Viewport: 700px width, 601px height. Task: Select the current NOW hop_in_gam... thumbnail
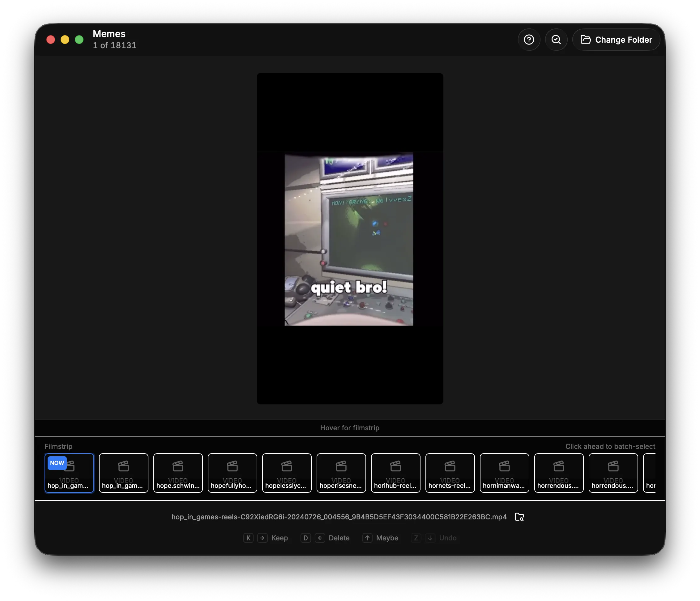tap(69, 473)
